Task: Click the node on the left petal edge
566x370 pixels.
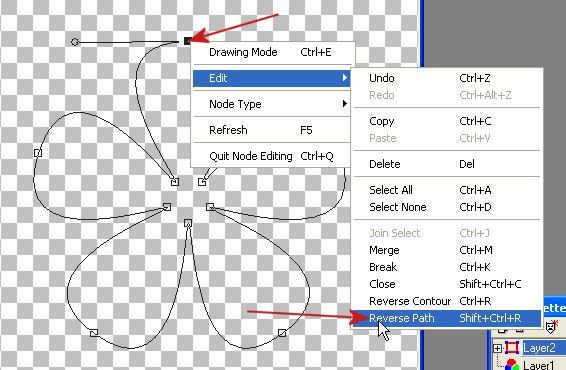Action: 38,153
